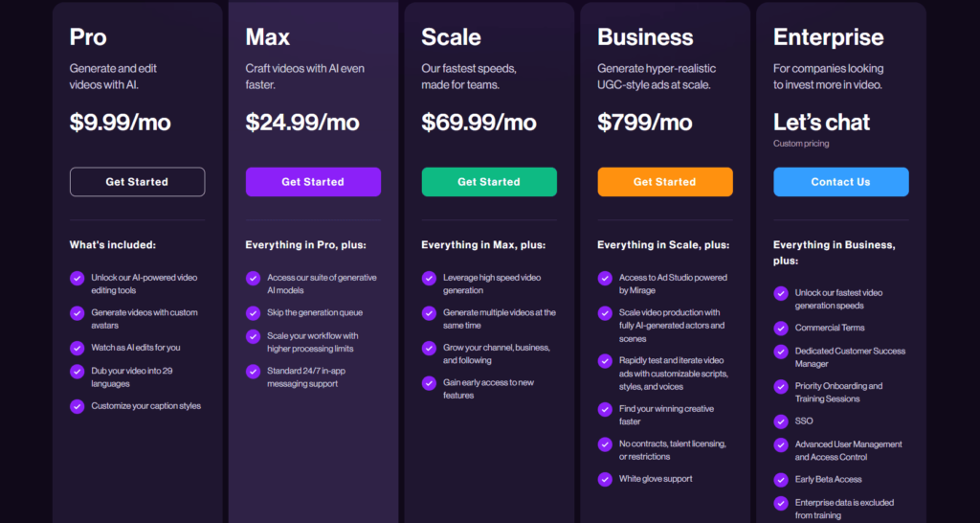Image resolution: width=980 pixels, height=523 pixels.
Task: Click the orange Business Get Started button
Action: click(x=665, y=182)
